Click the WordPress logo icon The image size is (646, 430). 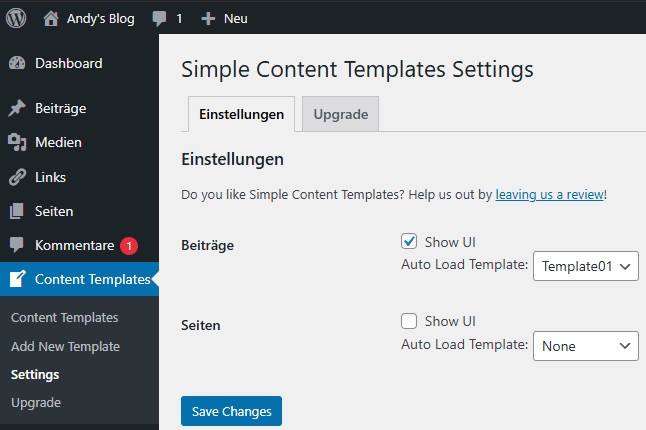17,18
